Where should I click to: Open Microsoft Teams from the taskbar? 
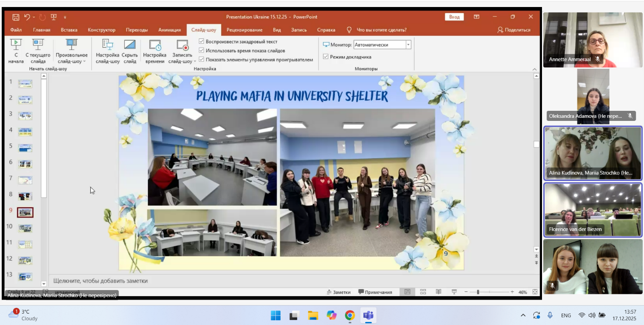tap(368, 315)
